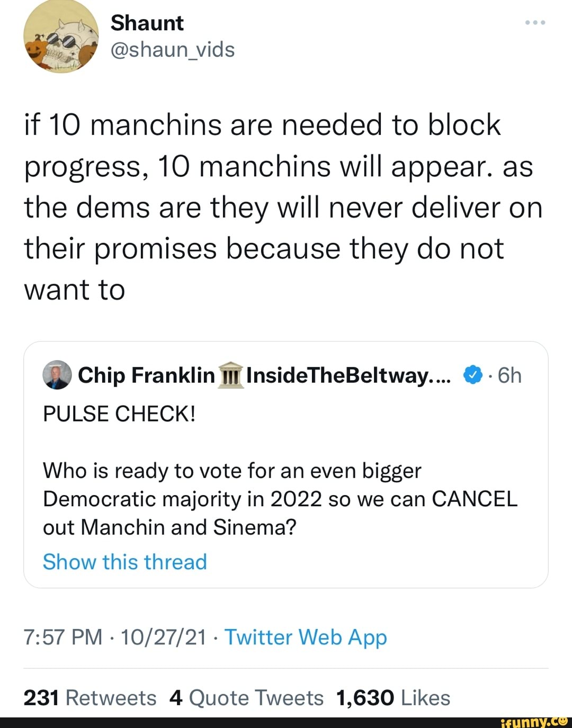
Task: Click the Chip Franklin account name
Action: (146, 375)
